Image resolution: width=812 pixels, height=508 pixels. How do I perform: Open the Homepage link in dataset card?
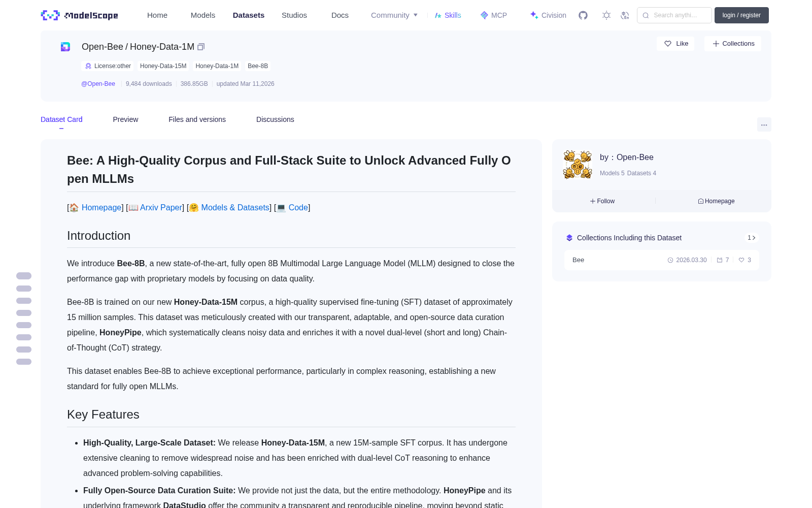pos(101,207)
